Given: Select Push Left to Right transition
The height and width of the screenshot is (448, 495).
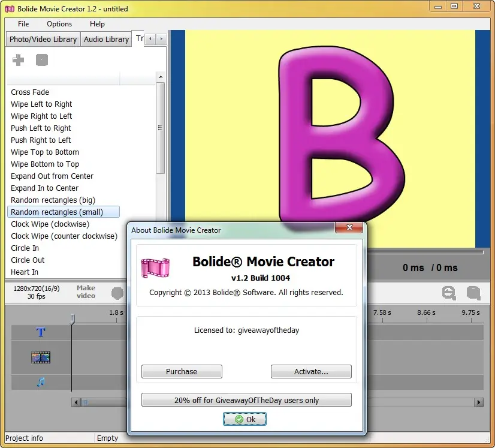Looking at the screenshot, I should pyautogui.click(x=41, y=128).
